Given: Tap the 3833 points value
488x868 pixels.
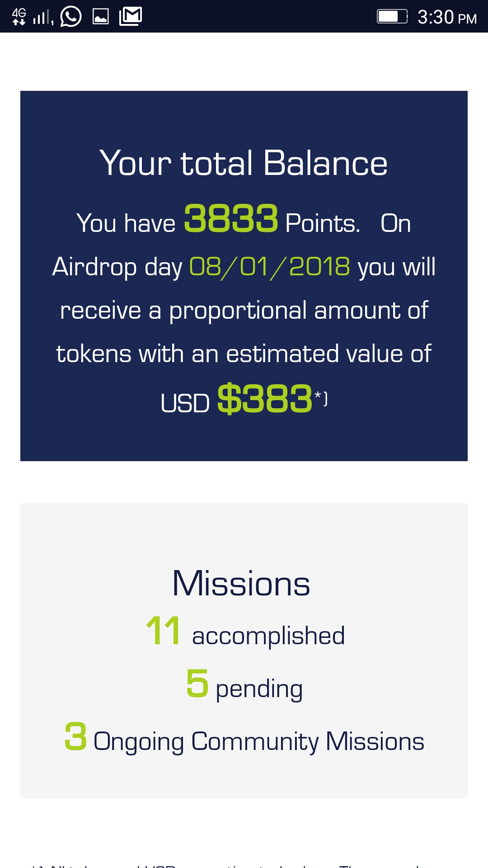Looking at the screenshot, I should pyautogui.click(x=231, y=219).
